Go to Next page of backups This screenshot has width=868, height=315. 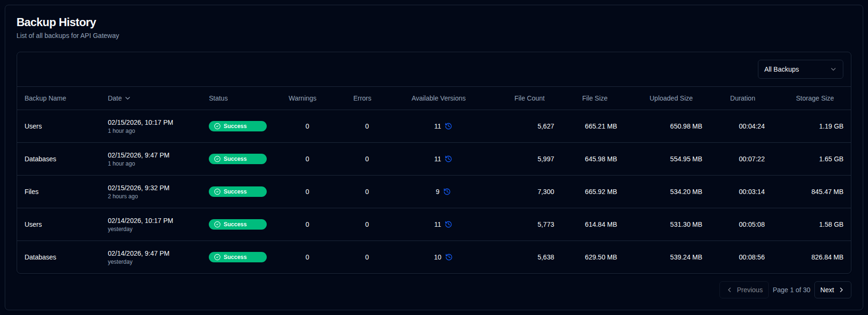tap(832, 290)
